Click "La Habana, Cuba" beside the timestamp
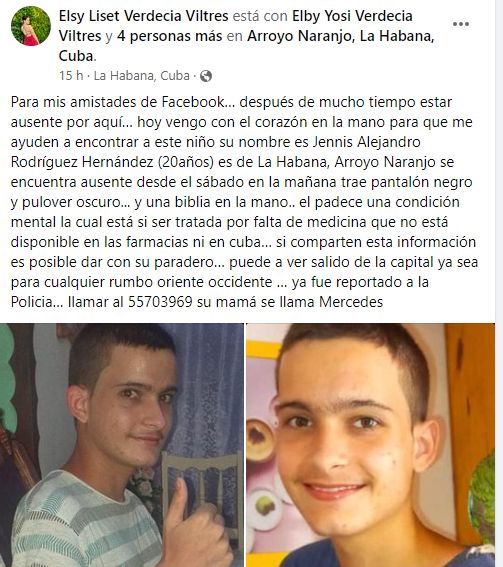The height and width of the screenshot is (567, 503). click(142, 76)
